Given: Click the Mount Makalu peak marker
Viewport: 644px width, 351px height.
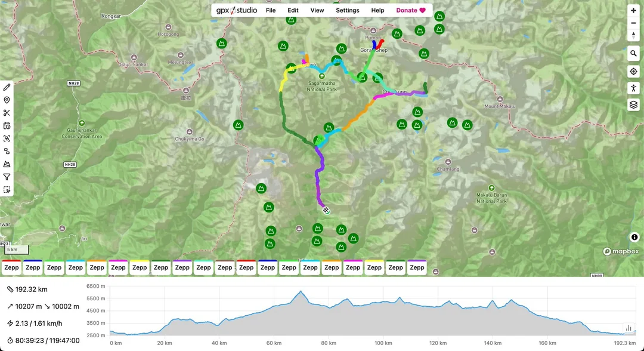Looking at the screenshot, I should coord(500,99).
